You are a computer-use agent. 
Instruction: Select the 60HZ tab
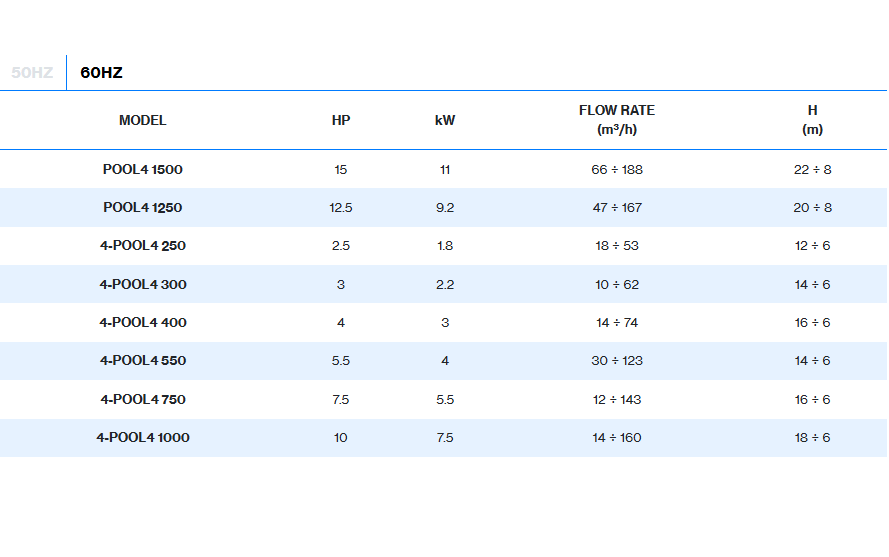click(101, 73)
